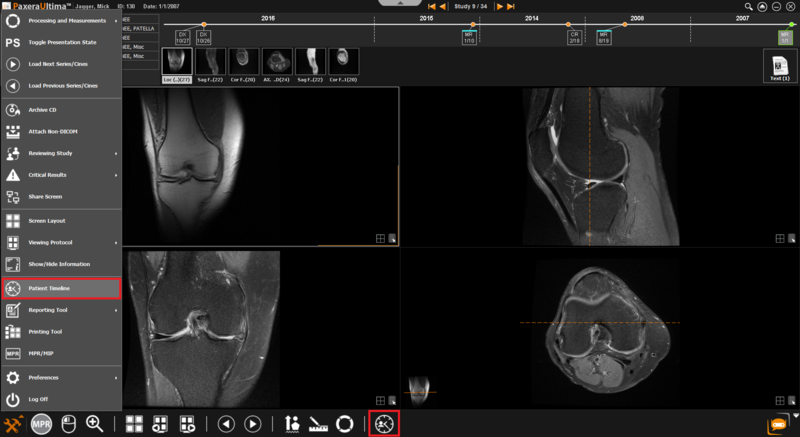Select the ruler measurement tool
The image size is (800, 437).
click(319, 423)
